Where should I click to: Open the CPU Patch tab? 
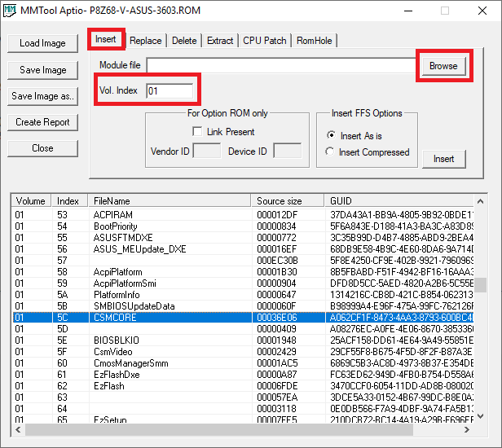[264, 41]
